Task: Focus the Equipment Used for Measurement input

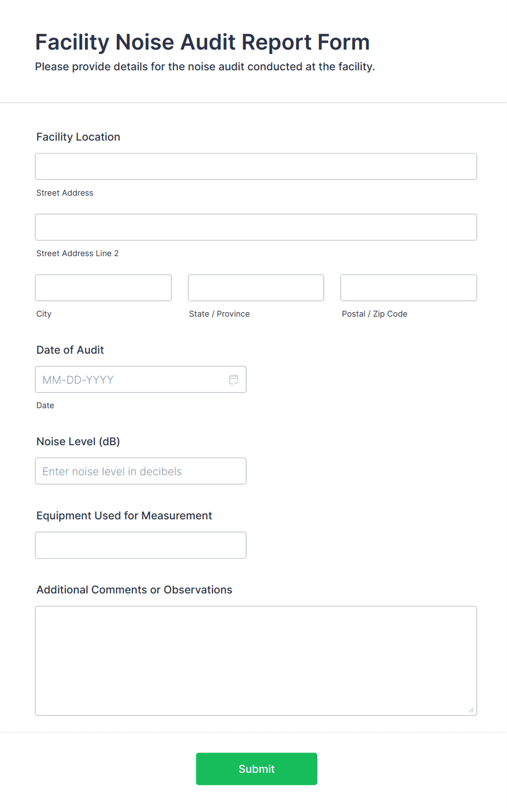Action: pos(141,545)
